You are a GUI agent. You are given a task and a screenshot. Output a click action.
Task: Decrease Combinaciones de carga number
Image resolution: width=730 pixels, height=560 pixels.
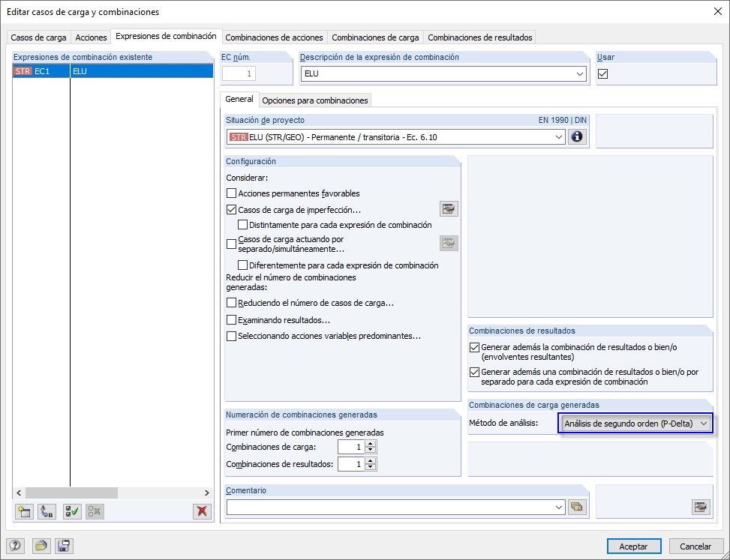click(370, 451)
